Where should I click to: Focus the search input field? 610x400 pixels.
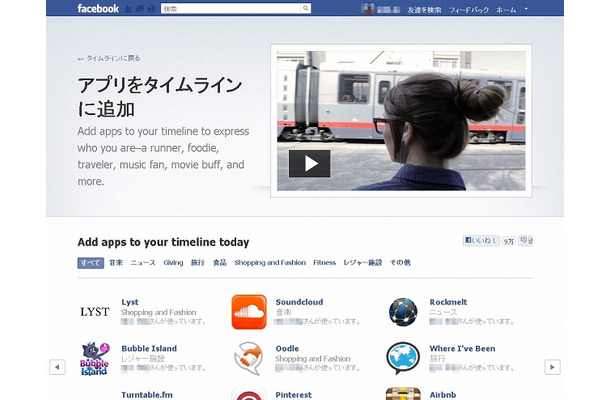[x=231, y=8]
